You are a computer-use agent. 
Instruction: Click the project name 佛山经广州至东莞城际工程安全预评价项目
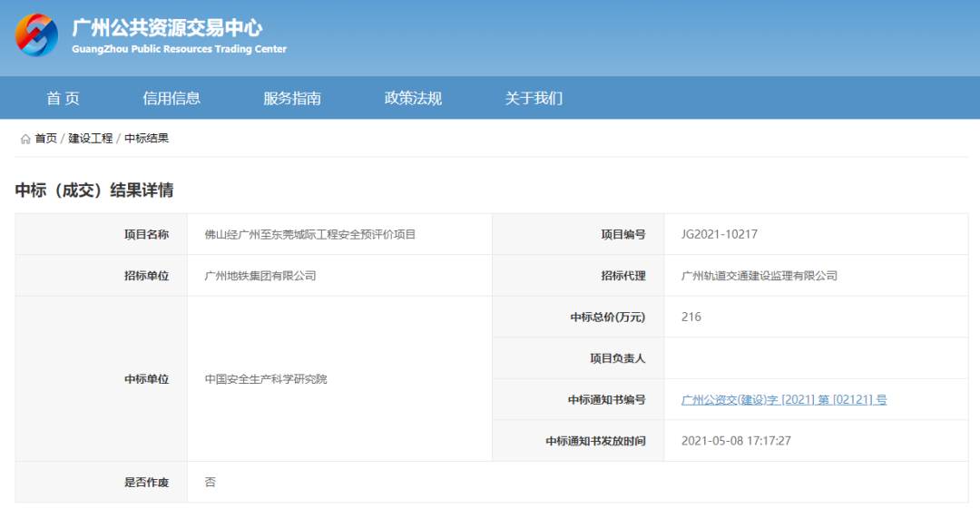point(310,234)
